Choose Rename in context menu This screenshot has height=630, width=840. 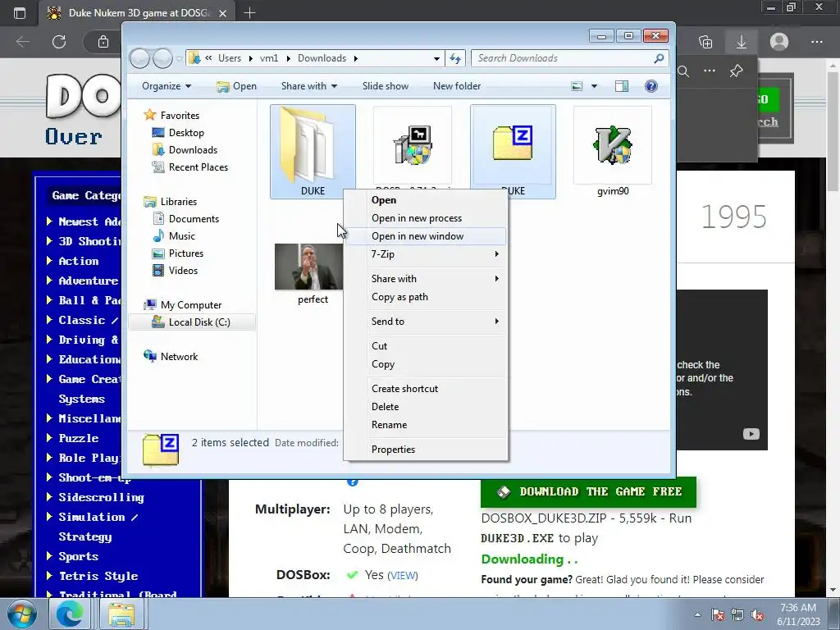[x=426, y=425]
